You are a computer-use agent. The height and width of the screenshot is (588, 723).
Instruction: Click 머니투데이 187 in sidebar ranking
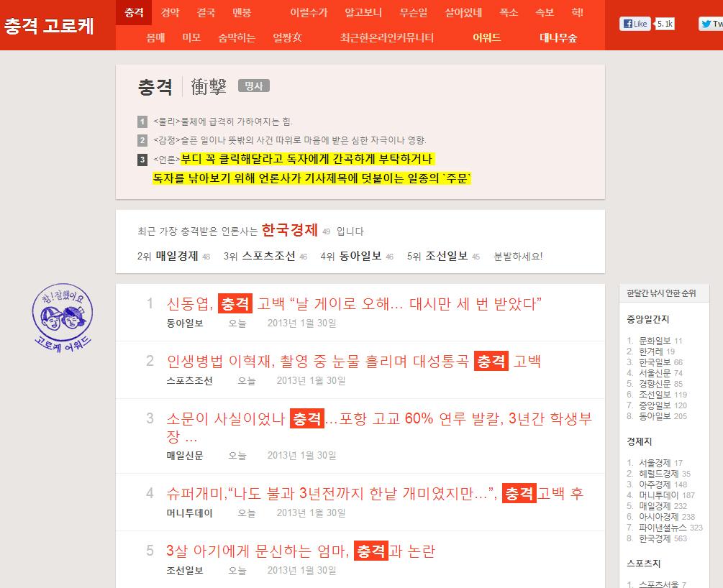pyautogui.click(x=667, y=495)
